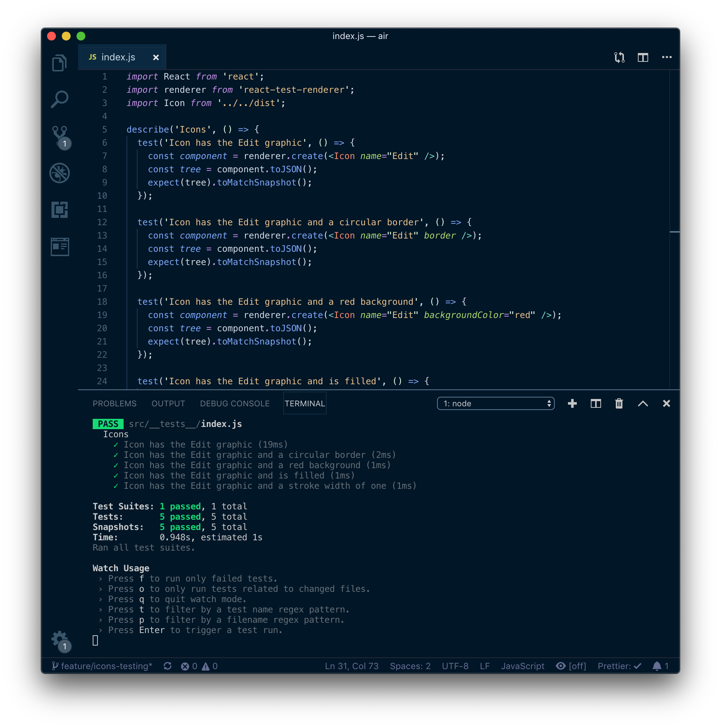Kill the terminal with the trash icon
The height and width of the screenshot is (728, 721).
619,403
